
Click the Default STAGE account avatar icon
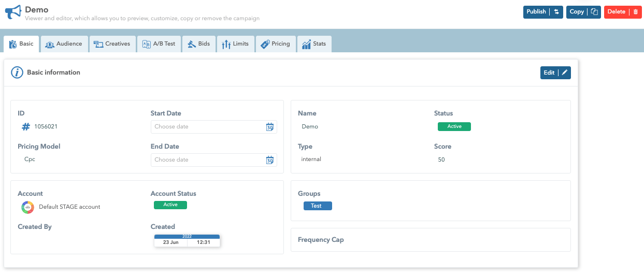click(x=27, y=207)
